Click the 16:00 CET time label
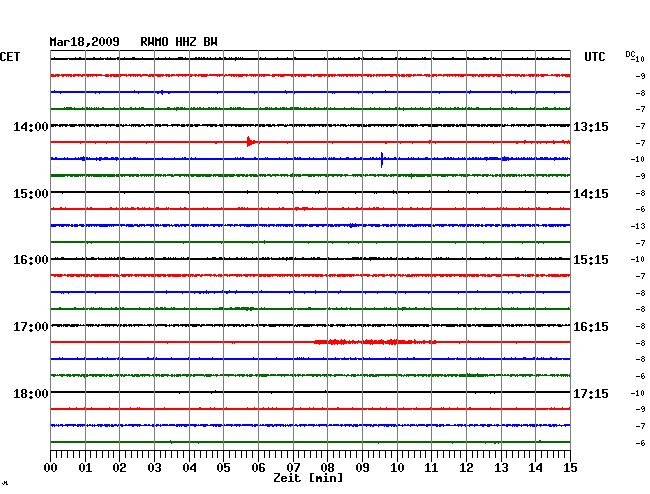Viewport: 650px width, 494px height. coord(31,260)
